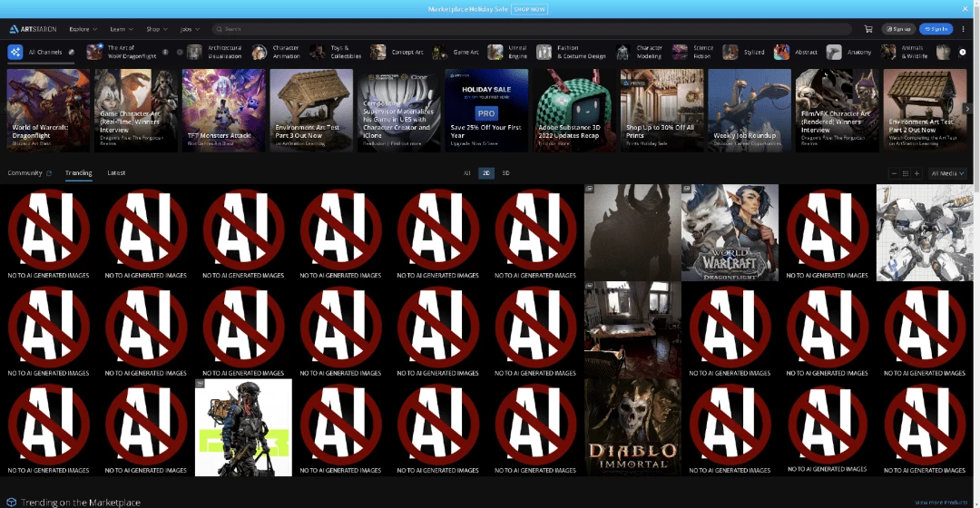Open the All Media dropdown
The image size is (980, 508).
(947, 173)
